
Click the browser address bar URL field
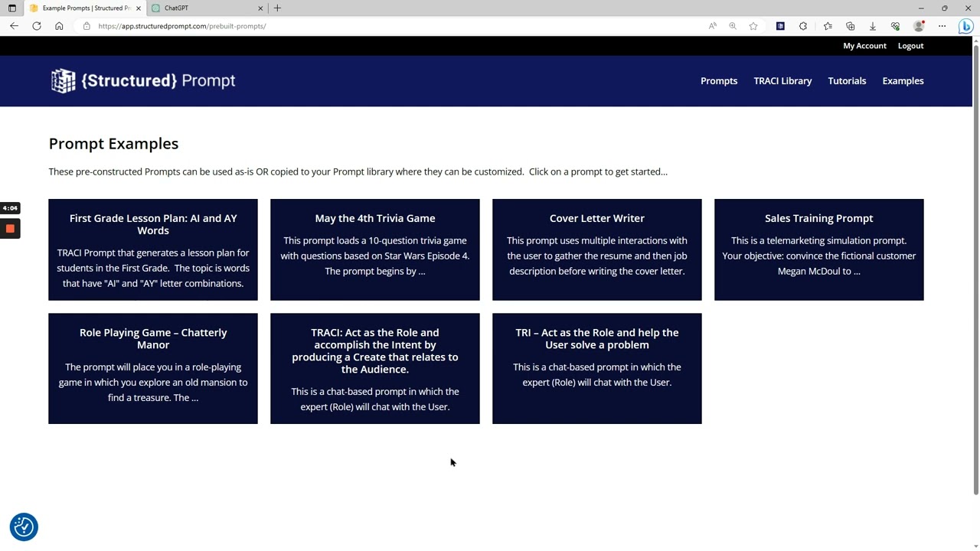point(383,26)
